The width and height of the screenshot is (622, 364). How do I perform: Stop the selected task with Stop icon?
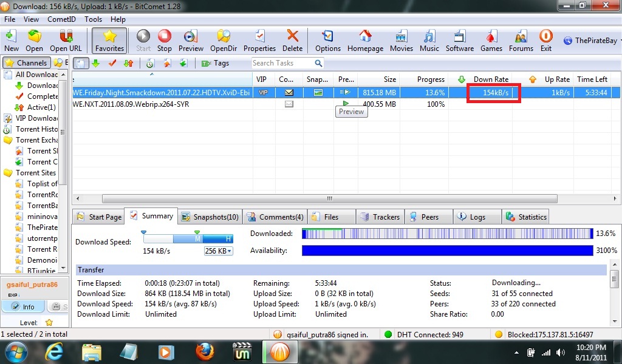pyautogui.click(x=164, y=41)
